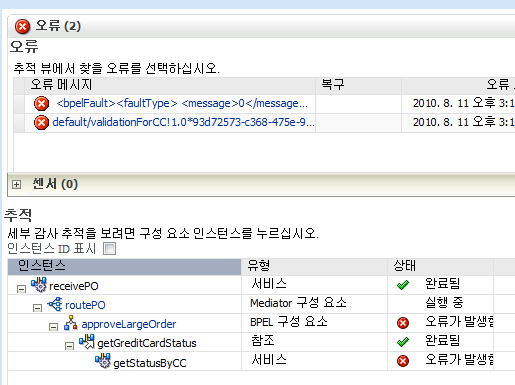Viewport: 515px width, 385px height.
Task: Select the receivePO instance name
Action: click(74, 286)
